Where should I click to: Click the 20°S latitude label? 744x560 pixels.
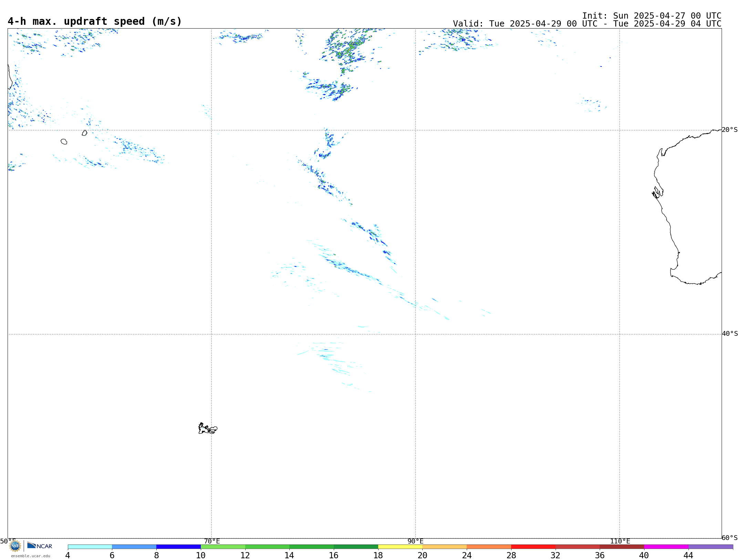pos(730,130)
